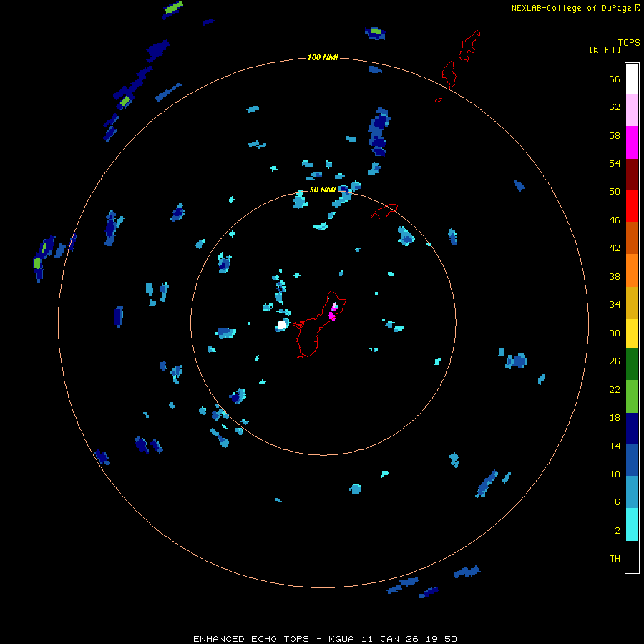Select the bright red legend swatch
This screenshot has height=644, width=644.
pyautogui.click(x=632, y=206)
